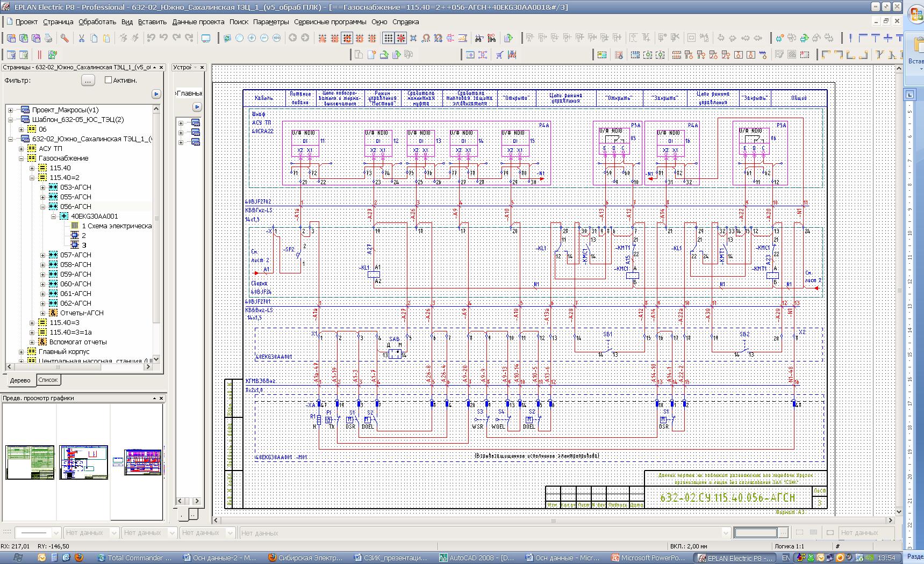Click the shopping cart icon in toolbar
The image size is (924, 564).
pyautogui.click(x=499, y=55)
